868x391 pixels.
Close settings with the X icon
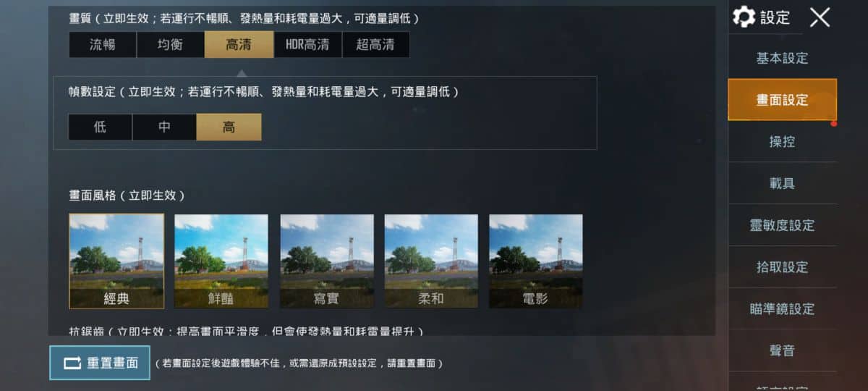point(820,17)
